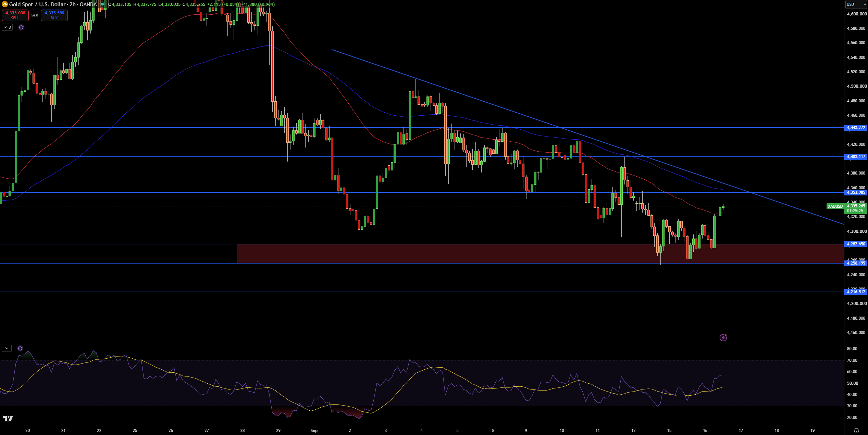
Task: Click the open value O4,333.105
Action: (x=120, y=4)
